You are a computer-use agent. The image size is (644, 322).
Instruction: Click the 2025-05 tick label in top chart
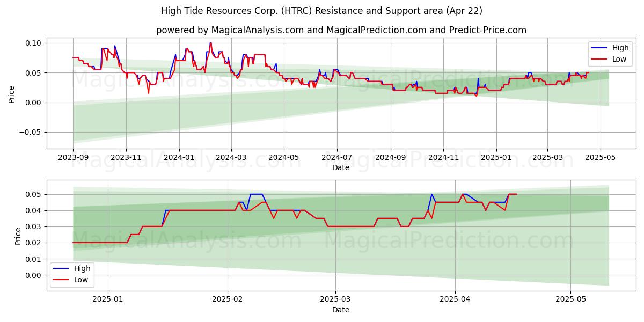click(600, 157)
